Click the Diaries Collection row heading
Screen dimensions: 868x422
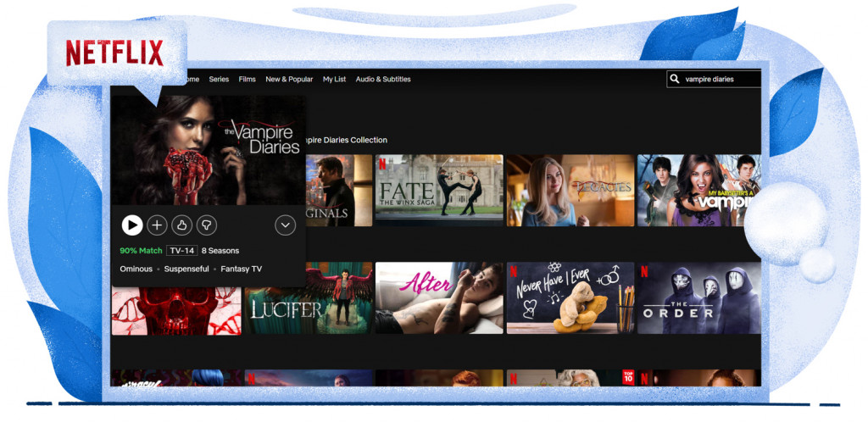pos(347,140)
